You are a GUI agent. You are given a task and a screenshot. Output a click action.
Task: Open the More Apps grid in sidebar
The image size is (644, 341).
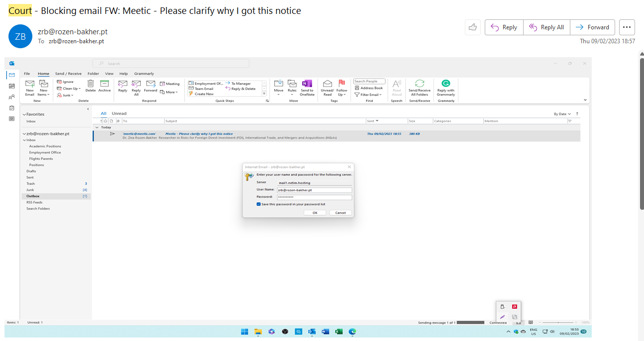click(12, 118)
